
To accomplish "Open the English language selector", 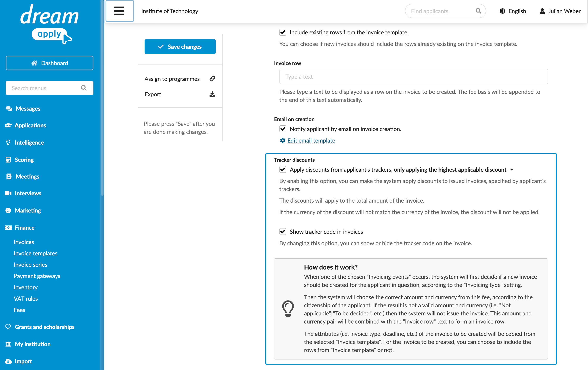I will [x=513, y=11].
